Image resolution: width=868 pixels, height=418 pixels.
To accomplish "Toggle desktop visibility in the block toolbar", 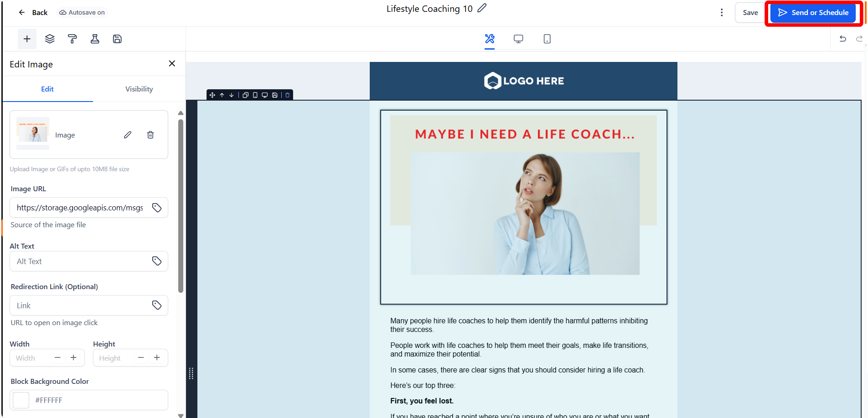I will coord(264,95).
